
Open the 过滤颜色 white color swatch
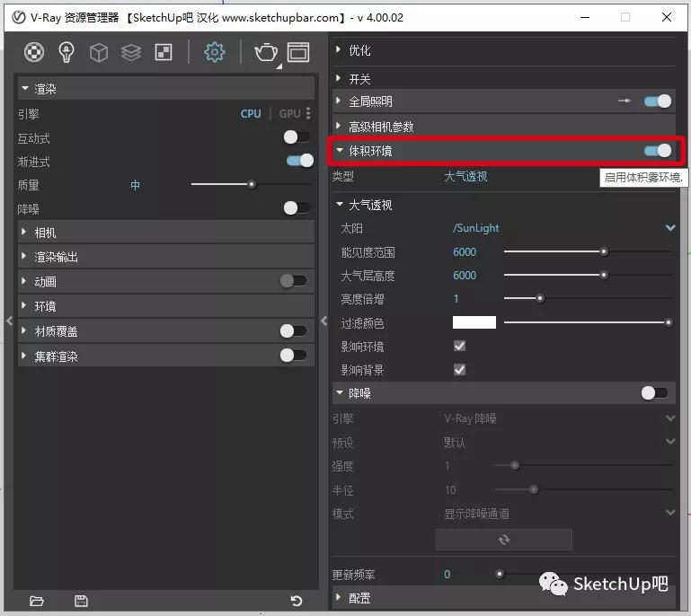point(474,322)
